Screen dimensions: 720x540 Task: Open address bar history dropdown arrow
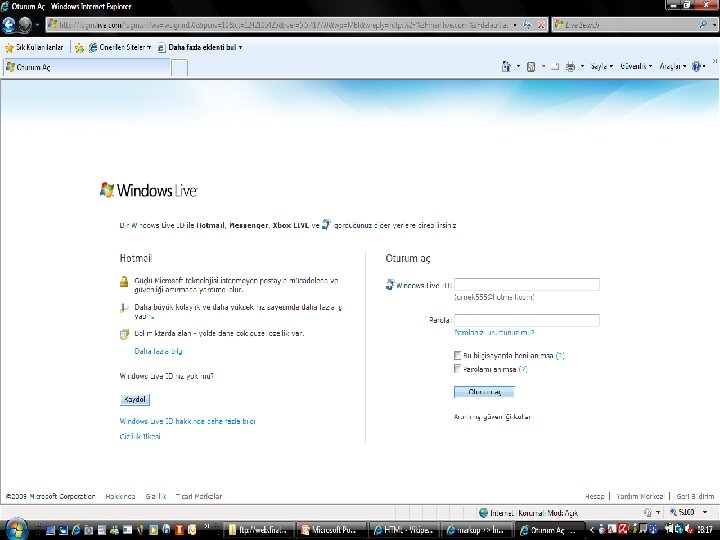(x=515, y=25)
